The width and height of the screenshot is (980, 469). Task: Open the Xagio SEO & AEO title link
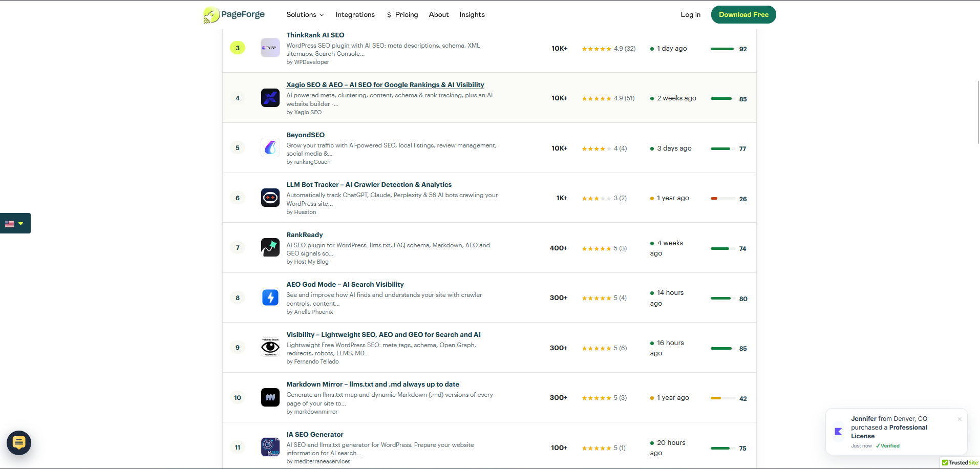385,85
